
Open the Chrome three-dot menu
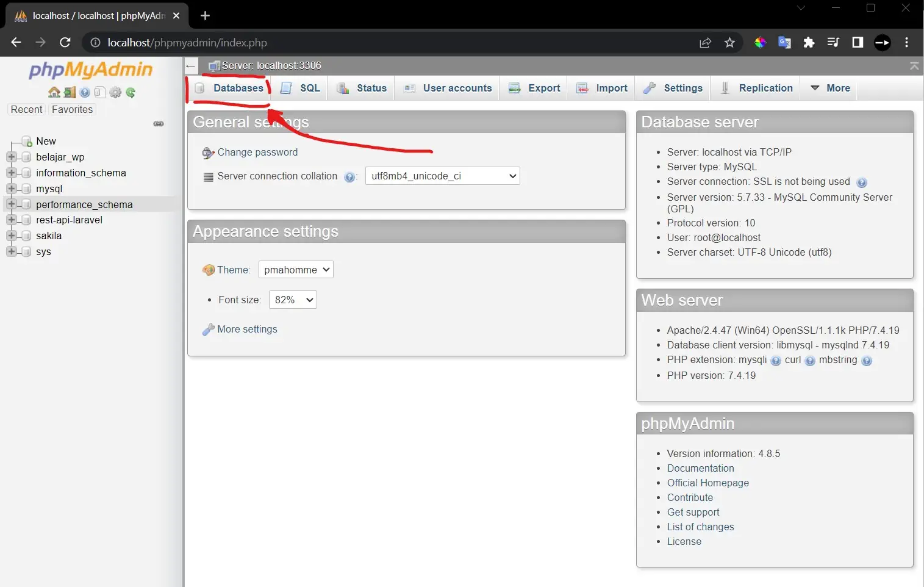907,42
